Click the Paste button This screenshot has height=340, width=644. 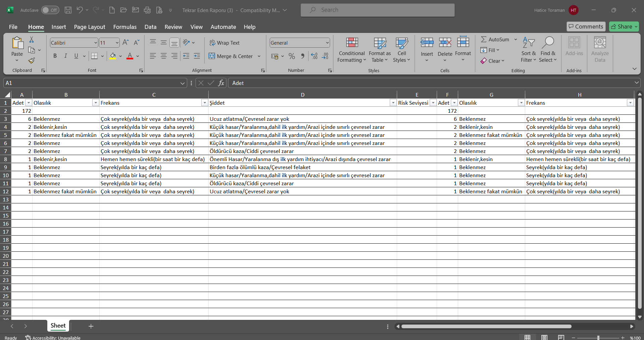click(x=17, y=50)
